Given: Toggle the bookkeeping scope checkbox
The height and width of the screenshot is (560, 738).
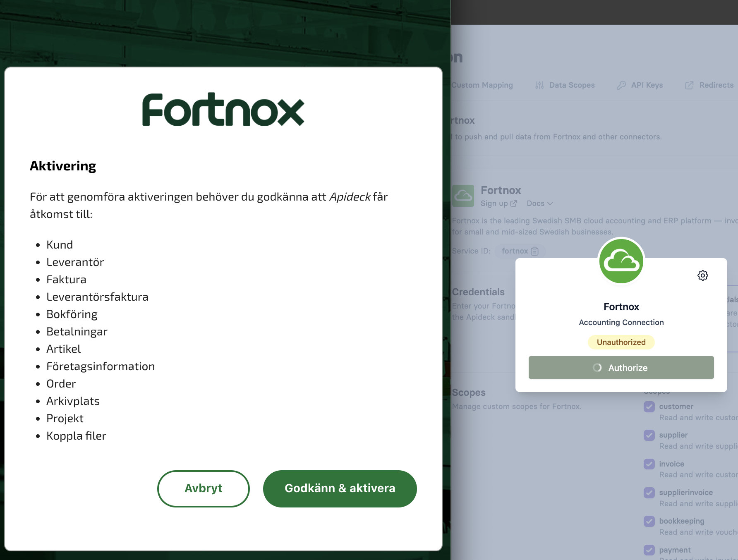Looking at the screenshot, I should tap(649, 521).
